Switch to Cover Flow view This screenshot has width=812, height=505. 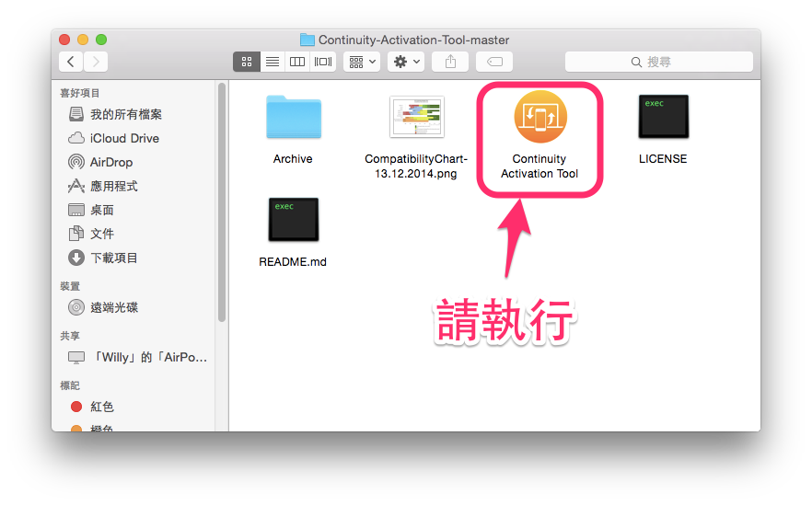[x=323, y=62]
